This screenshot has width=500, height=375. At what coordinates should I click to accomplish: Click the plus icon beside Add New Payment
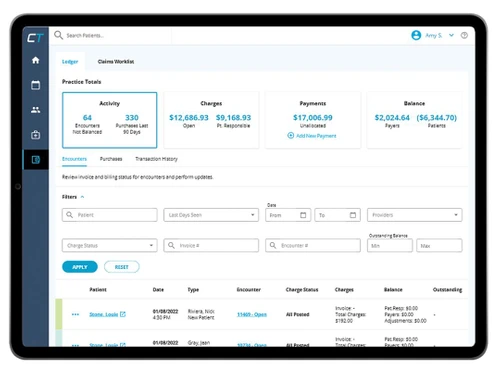(291, 135)
